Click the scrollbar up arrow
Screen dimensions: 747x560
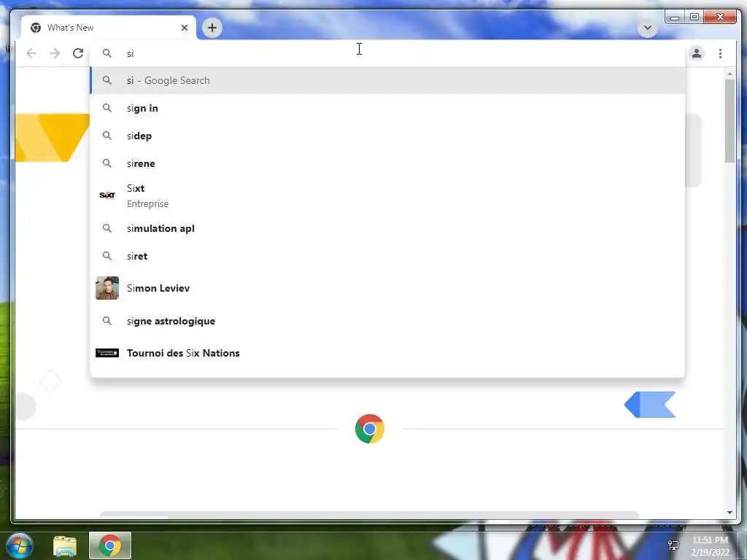click(729, 74)
